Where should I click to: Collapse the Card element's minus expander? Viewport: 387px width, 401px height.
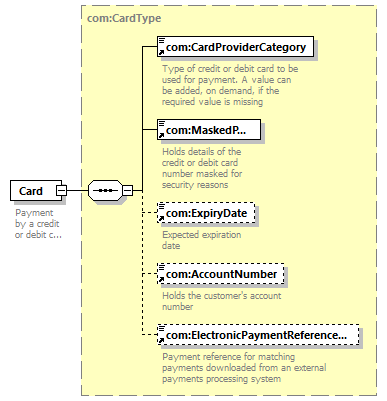coord(61,191)
